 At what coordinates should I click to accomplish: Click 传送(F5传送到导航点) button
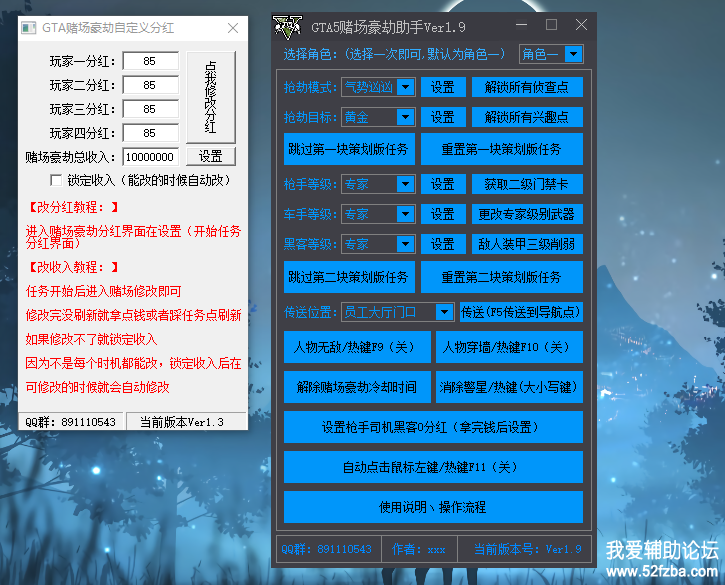[x=521, y=312]
